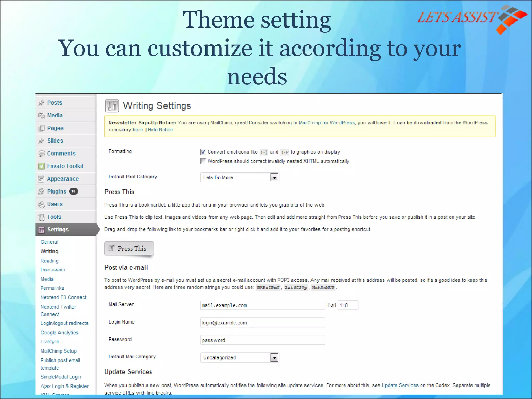Image resolution: width=532 pixels, height=399 pixels.
Task: Open MailChimp Setup settings
Action: coord(58,351)
